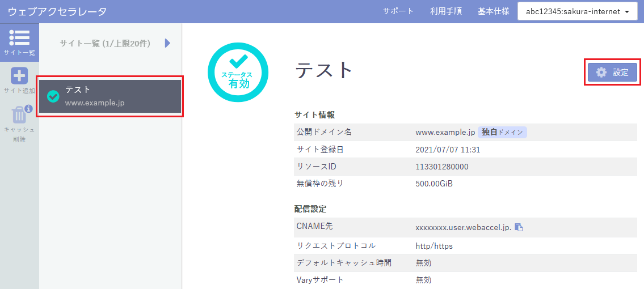Select the テスト www.example.jp site entry

pos(110,96)
